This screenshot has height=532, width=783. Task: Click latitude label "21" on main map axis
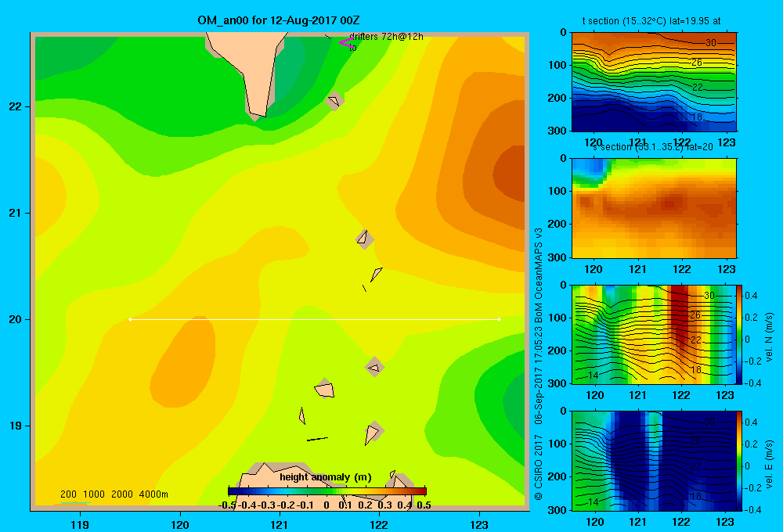point(16,213)
